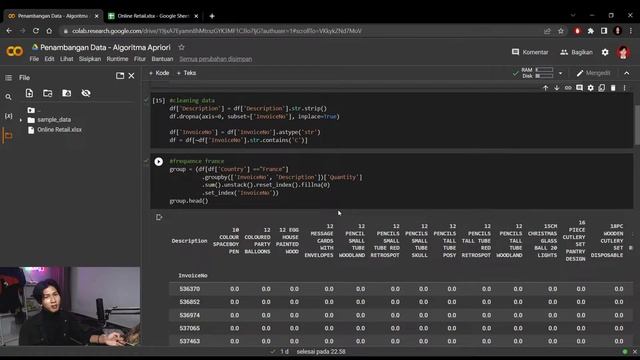Add a code cell with Kode
This screenshot has width=640, height=360.
pos(159,73)
